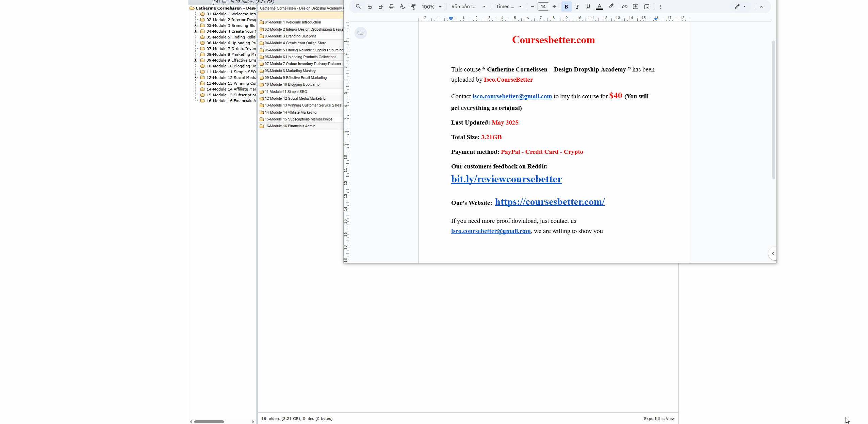Show the document outline

tap(361, 33)
